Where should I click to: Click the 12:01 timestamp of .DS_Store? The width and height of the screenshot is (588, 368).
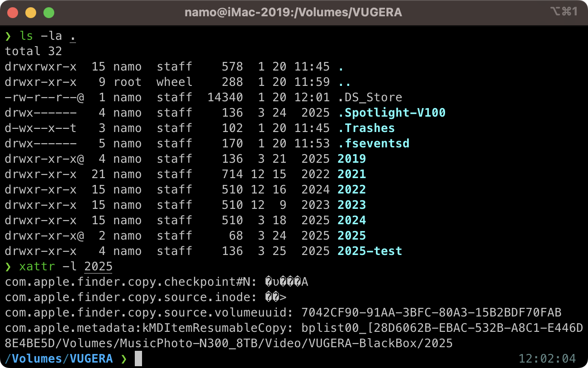[x=312, y=98]
